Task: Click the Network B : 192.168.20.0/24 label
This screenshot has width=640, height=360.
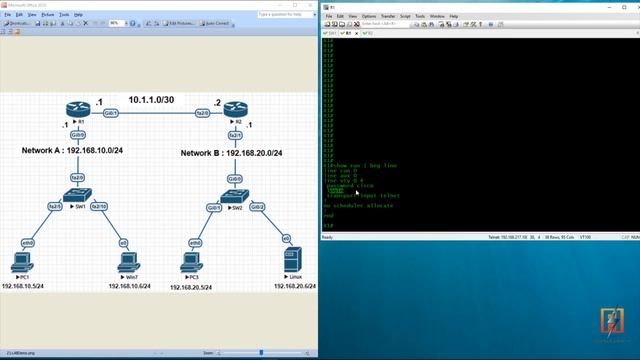Action: 231,153
